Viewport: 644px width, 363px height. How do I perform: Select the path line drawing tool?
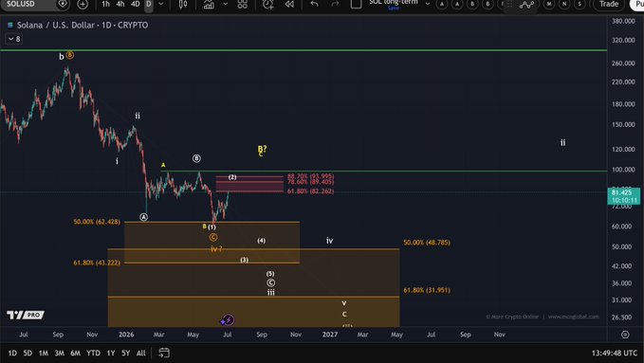pyautogui.click(x=526, y=5)
